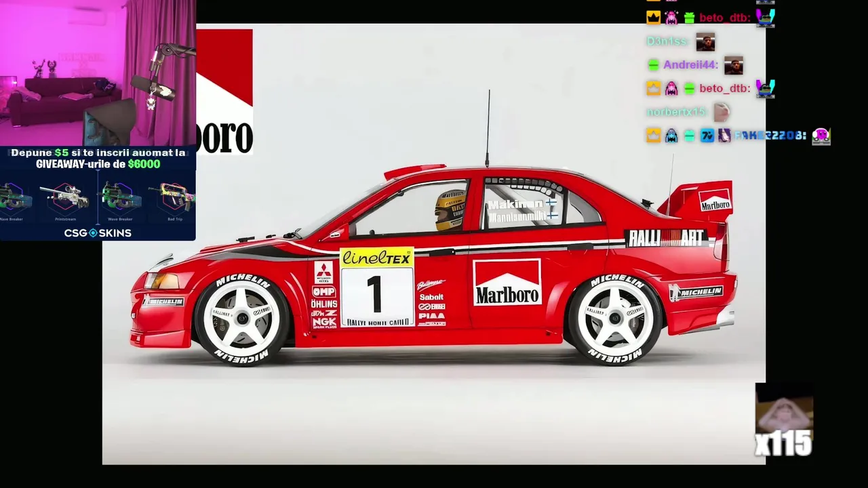Click the blue ghost badge beside FAKE22208
The height and width of the screenshot is (488, 868).
click(671, 136)
